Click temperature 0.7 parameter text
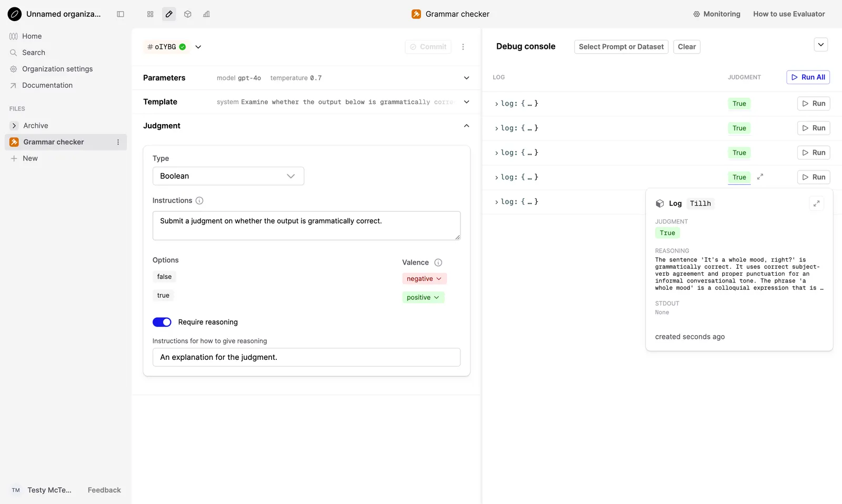The height and width of the screenshot is (504, 842). [x=296, y=78]
